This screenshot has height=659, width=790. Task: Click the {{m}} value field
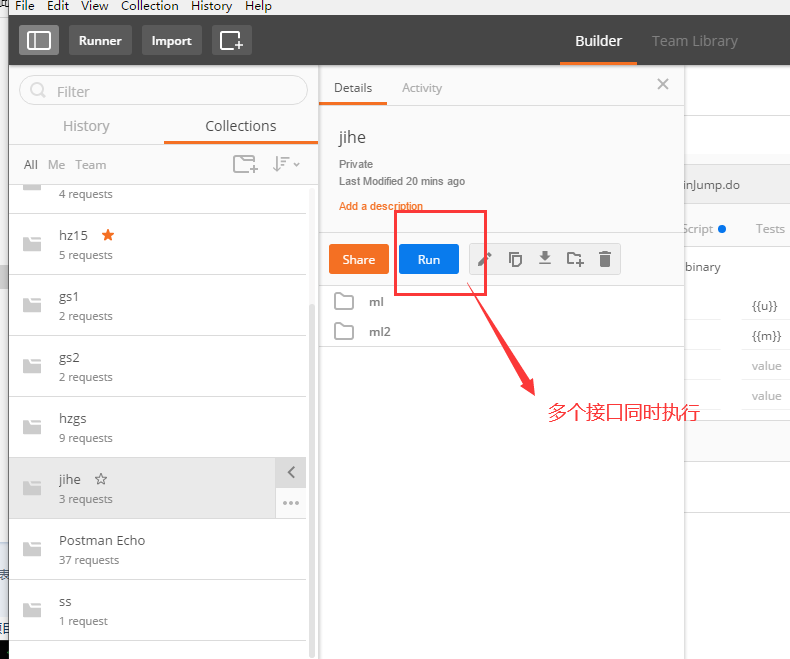click(x=766, y=336)
